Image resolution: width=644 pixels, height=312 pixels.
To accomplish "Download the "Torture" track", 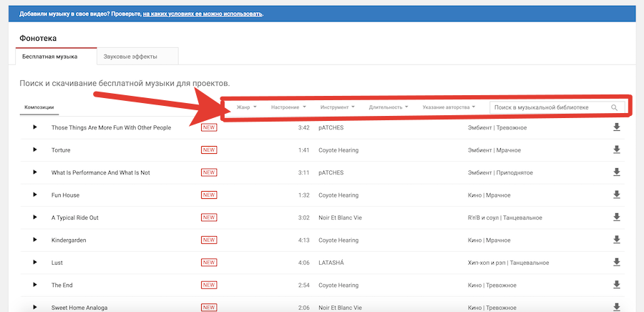I will point(616,150).
